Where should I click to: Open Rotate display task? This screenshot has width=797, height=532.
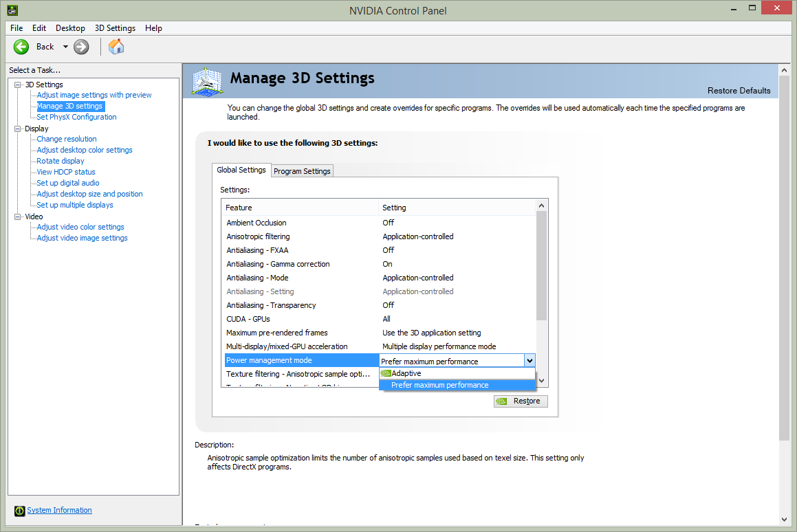tap(61, 161)
